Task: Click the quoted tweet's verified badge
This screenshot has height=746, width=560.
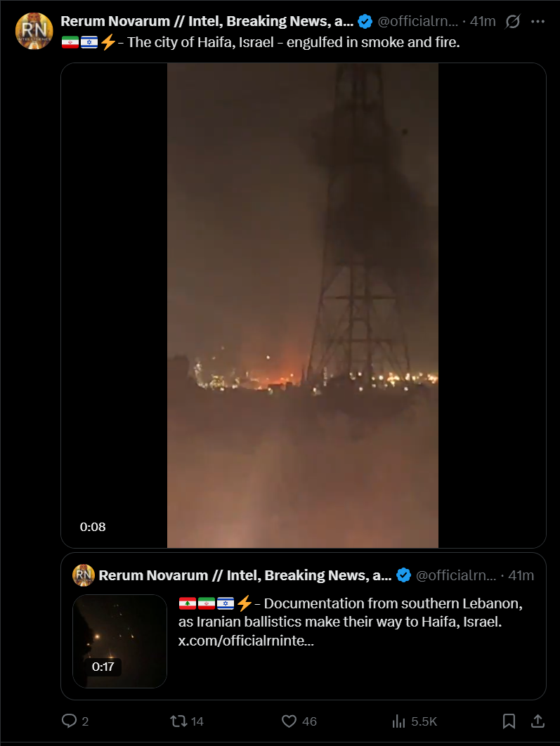Action: pyautogui.click(x=403, y=575)
